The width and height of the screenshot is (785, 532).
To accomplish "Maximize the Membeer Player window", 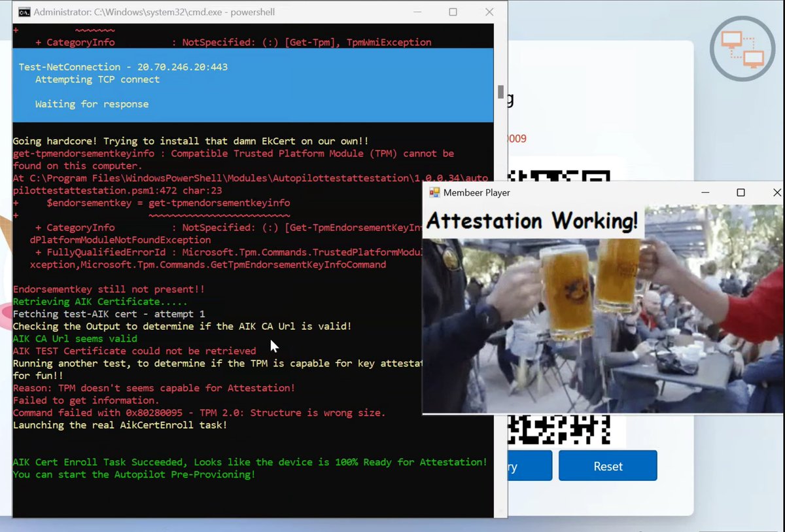I will 741,192.
